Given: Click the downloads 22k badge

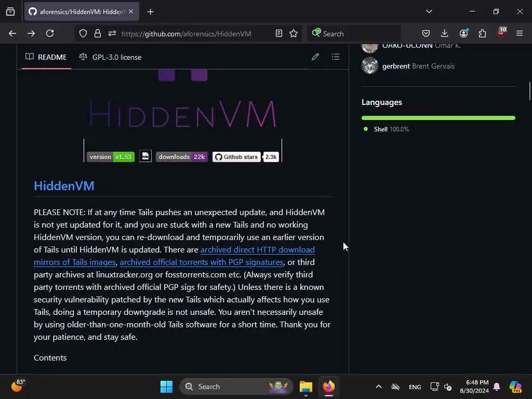Looking at the screenshot, I should [181, 157].
